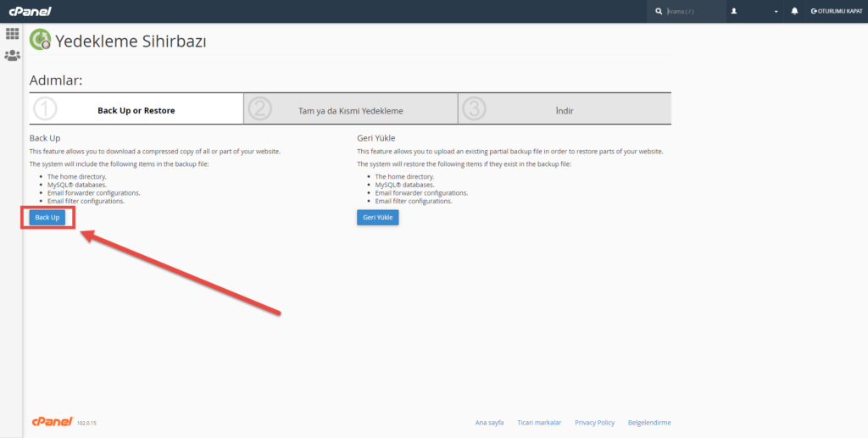
Task: Open the Belgelendirme documentation link
Action: [x=648, y=422]
